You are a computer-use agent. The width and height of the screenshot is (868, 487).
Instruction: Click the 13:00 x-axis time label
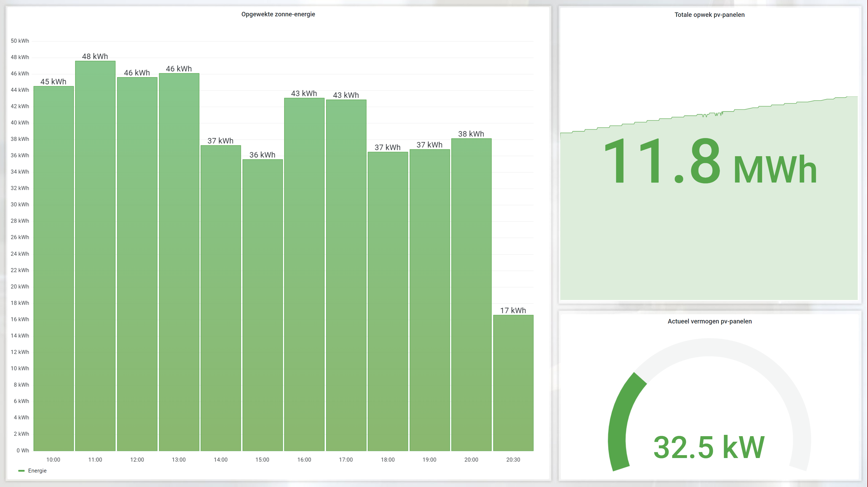tap(179, 460)
